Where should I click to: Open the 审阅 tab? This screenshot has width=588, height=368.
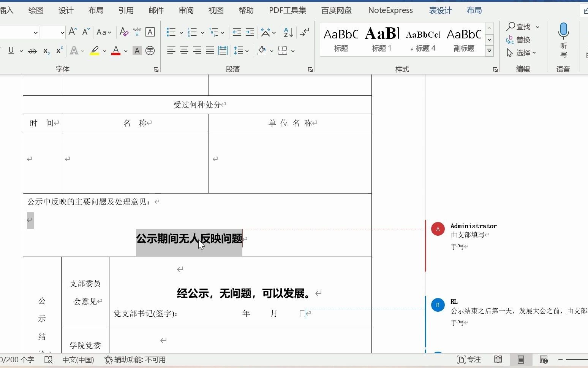(x=186, y=10)
